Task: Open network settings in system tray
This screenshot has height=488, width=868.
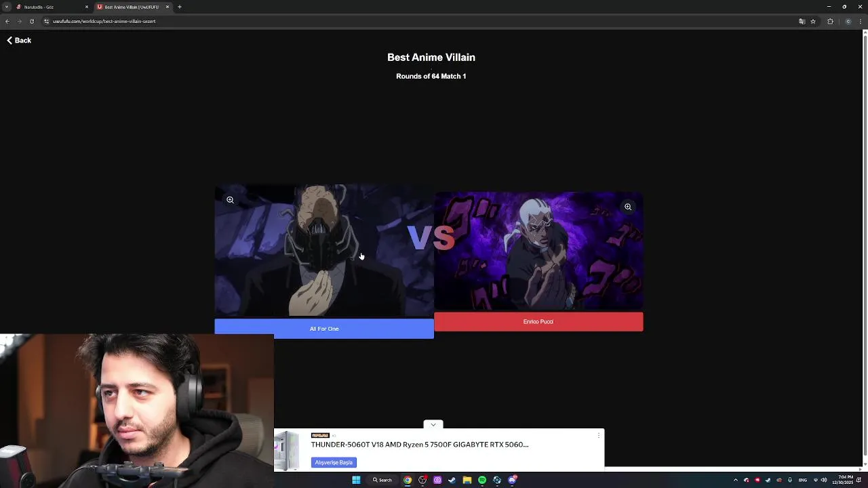Action: click(816, 480)
